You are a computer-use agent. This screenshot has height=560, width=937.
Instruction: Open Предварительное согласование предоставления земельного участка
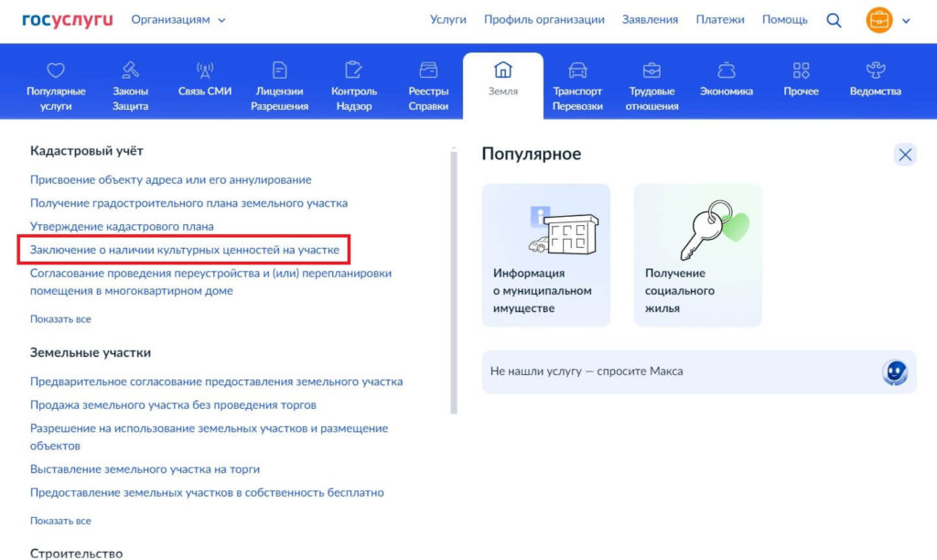(x=216, y=382)
